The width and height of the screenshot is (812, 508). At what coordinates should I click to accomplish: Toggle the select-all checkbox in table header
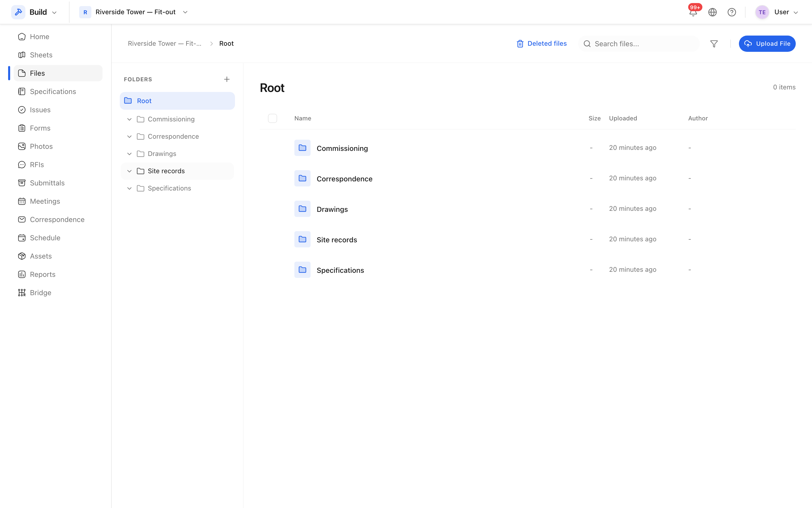[x=273, y=118]
